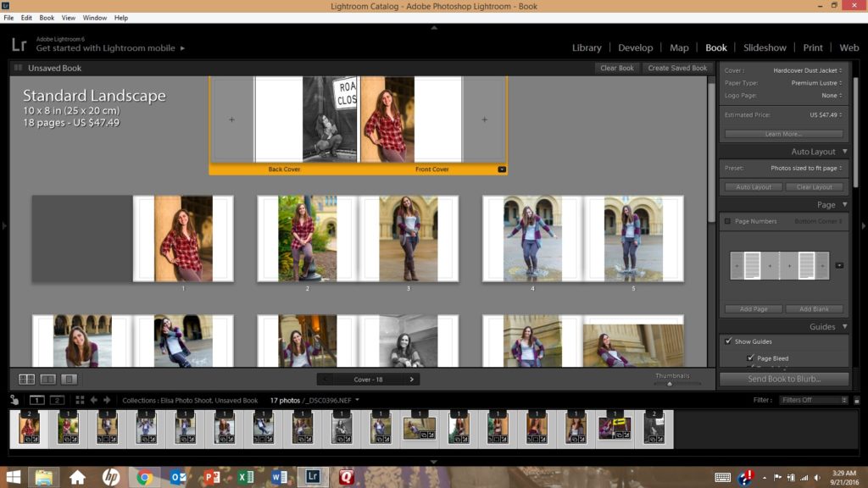
Task: Open PowerPoint from taskbar
Action: [x=212, y=477]
